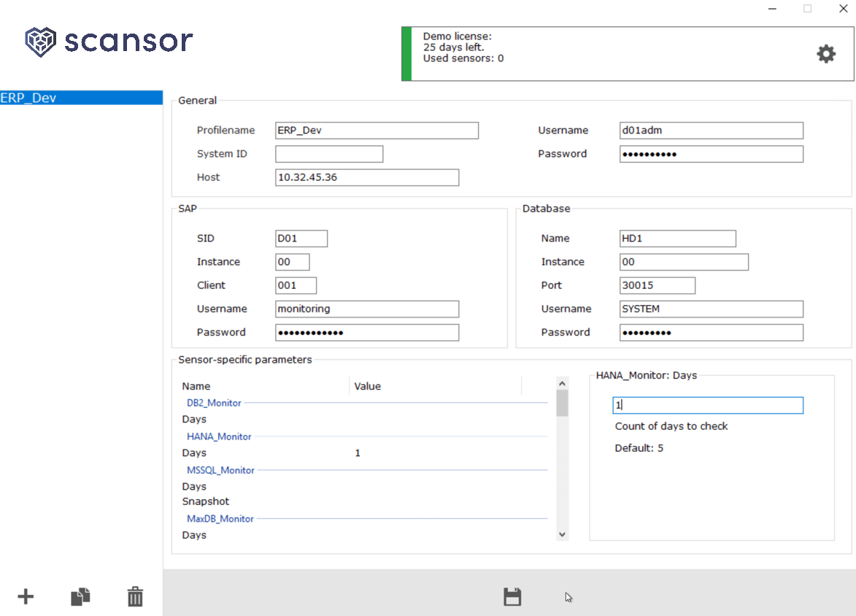Screen dimensions: 856x616
Task: Delete profile with the trash icon
Action: point(135,596)
